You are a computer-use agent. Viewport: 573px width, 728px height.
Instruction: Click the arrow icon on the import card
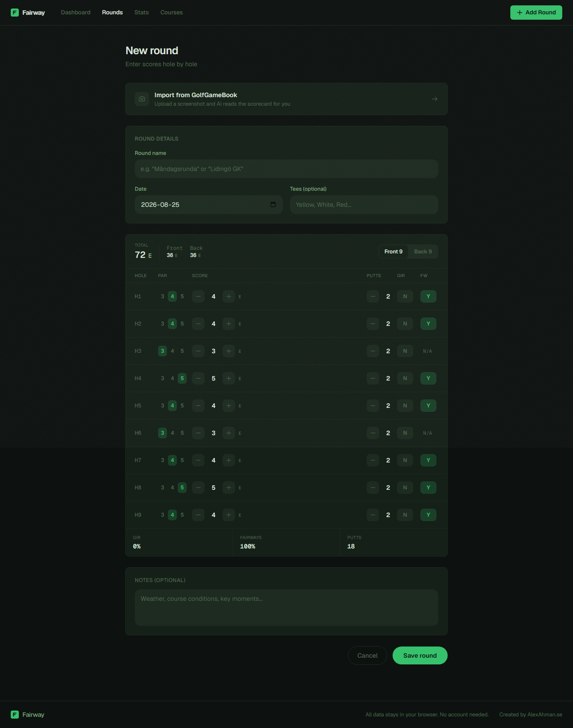(x=435, y=99)
